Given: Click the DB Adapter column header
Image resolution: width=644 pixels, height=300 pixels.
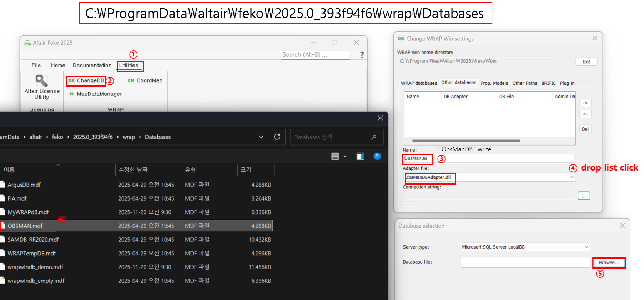Looking at the screenshot, I should click(x=468, y=97).
